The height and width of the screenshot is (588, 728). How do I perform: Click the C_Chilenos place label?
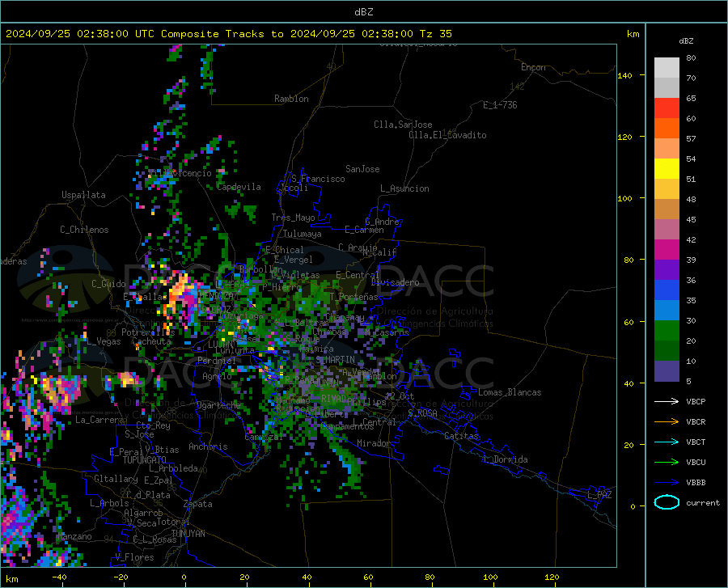coord(84,230)
